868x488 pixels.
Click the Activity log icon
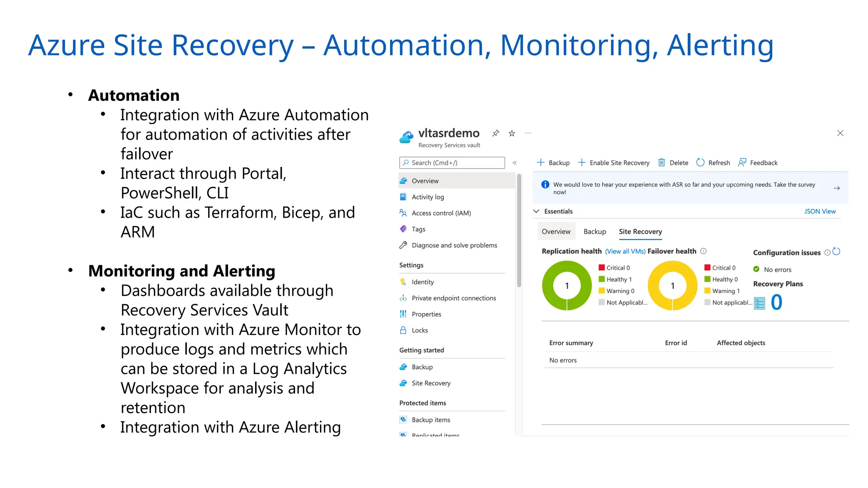[403, 197]
